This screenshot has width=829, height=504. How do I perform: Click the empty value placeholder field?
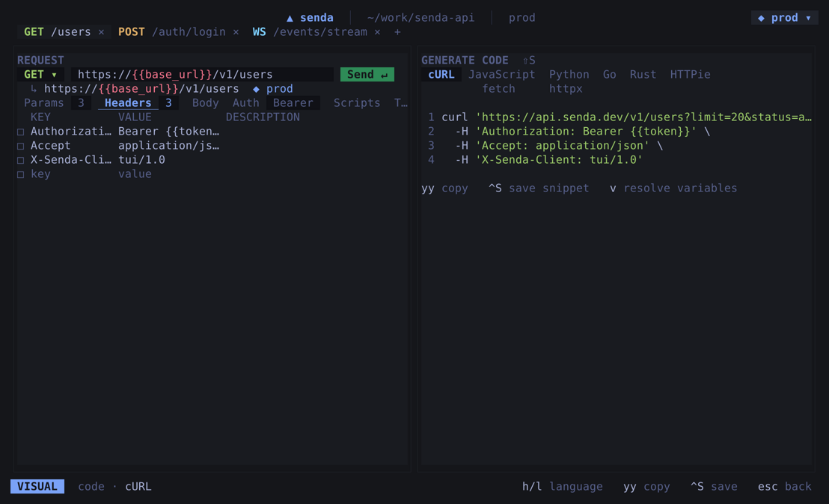[135, 174]
